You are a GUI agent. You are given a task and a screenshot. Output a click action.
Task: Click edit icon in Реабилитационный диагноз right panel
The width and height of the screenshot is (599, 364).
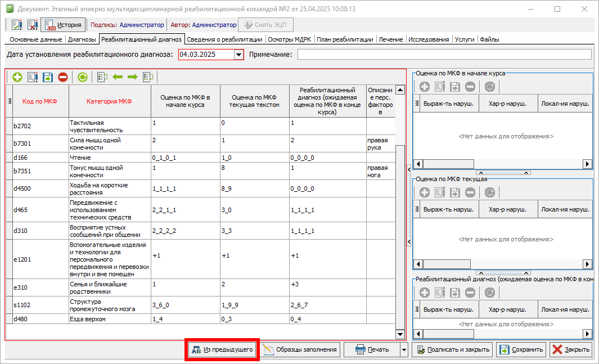(x=440, y=293)
